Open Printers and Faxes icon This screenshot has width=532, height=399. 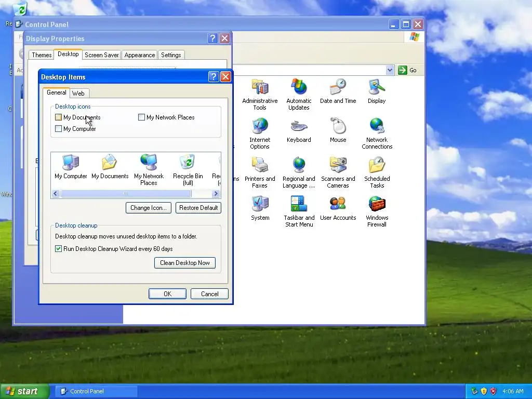pyautogui.click(x=260, y=172)
